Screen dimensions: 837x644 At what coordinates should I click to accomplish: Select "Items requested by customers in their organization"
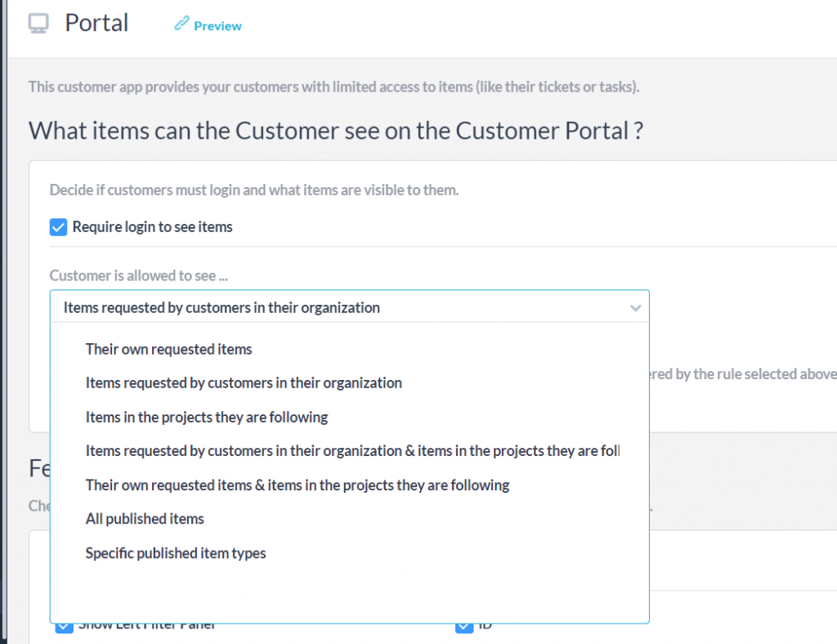pyautogui.click(x=244, y=382)
